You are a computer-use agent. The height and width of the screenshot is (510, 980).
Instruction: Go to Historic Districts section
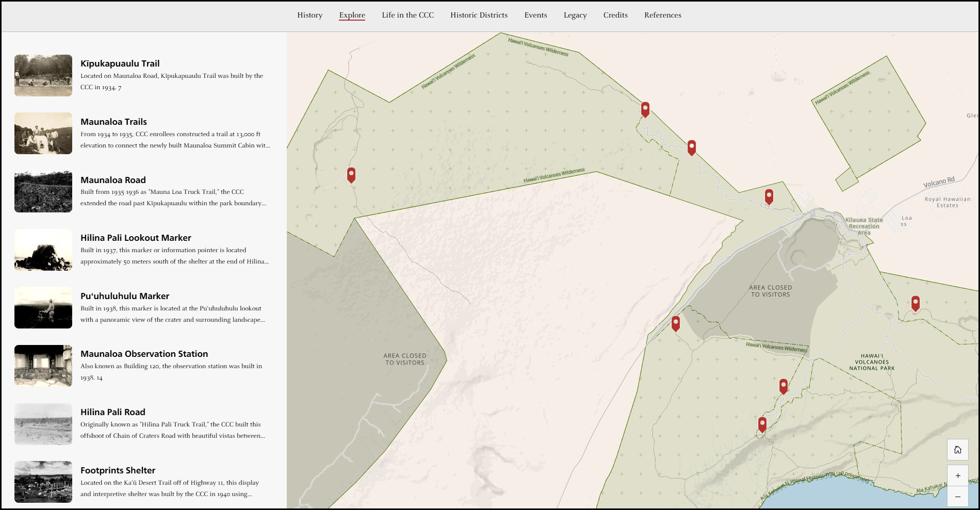tap(479, 15)
